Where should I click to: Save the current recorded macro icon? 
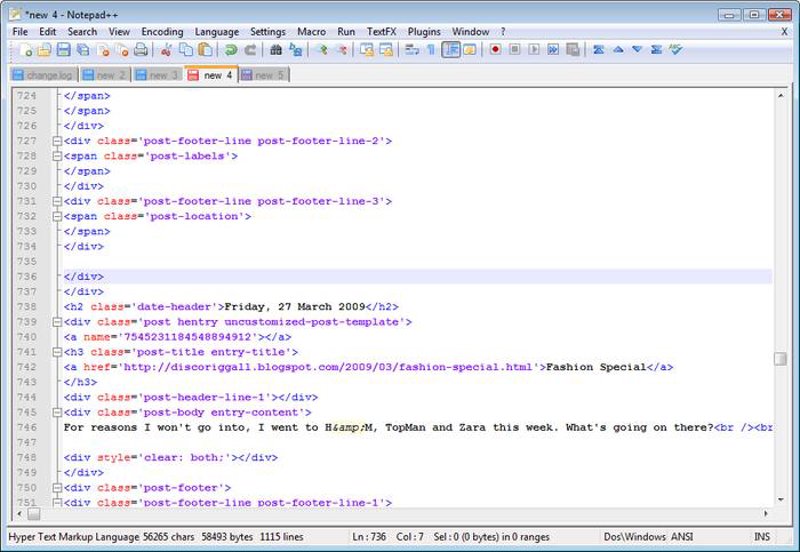(573, 49)
